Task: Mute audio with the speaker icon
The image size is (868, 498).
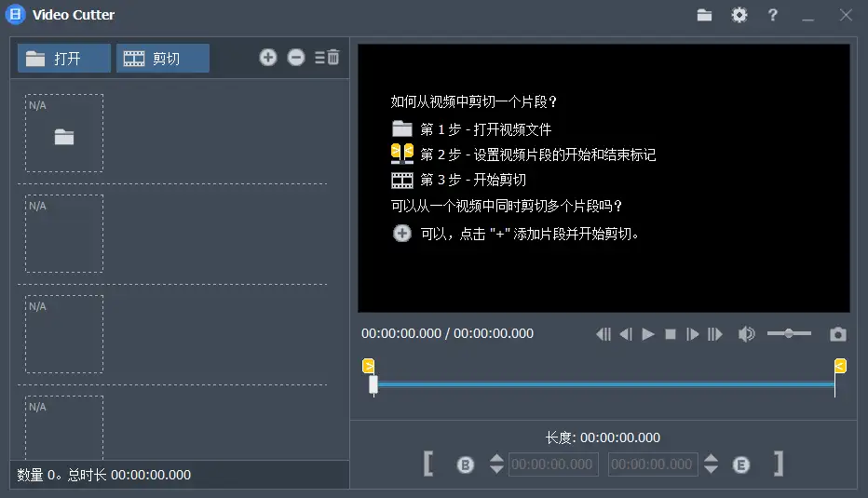Action: (746, 334)
